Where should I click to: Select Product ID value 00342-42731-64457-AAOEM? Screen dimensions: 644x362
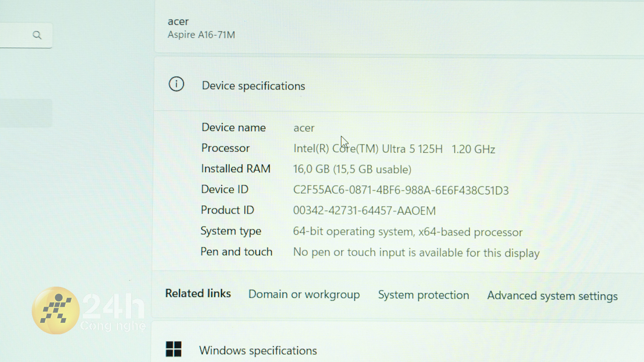tap(364, 211)
